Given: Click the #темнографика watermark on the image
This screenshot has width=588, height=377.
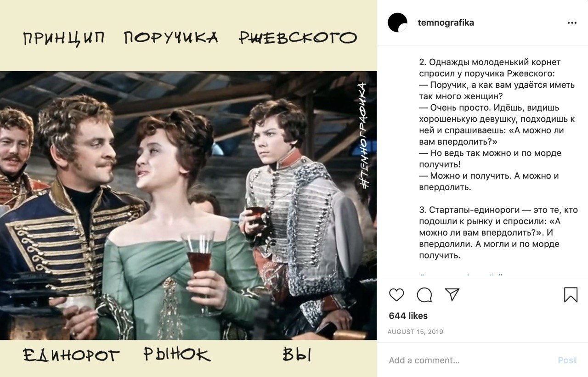Looking at the screenshot, I should click(x=362, y=135).
